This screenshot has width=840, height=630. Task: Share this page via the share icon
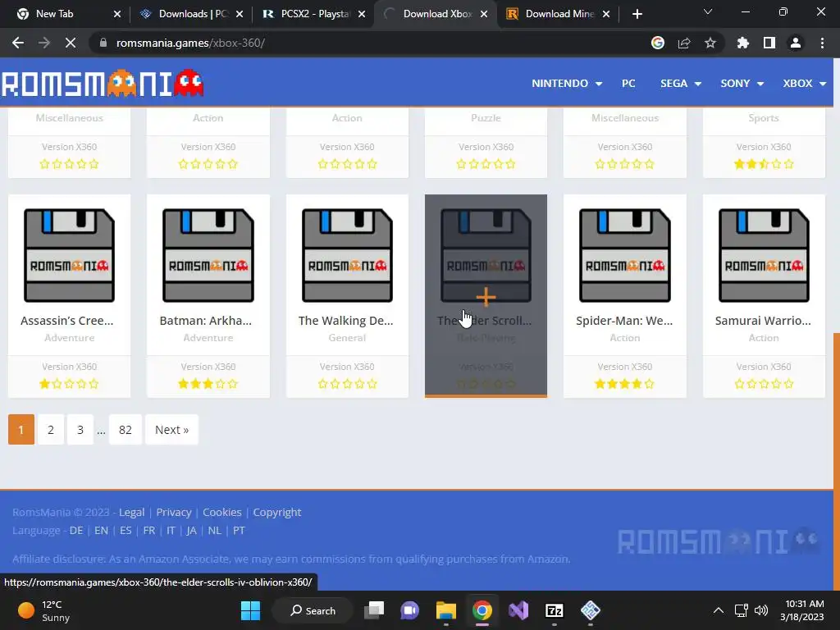[683, 43]
